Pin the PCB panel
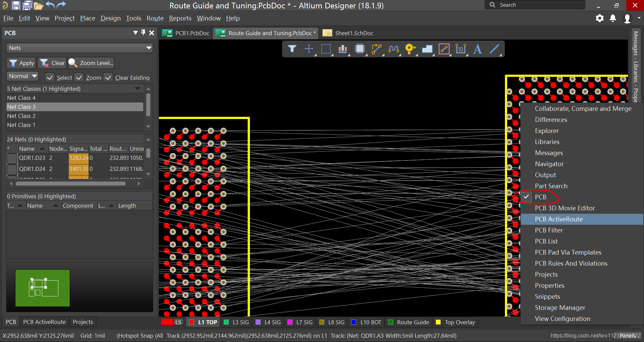The height and width of the screenshot is (342, 644). pos(143,32)
